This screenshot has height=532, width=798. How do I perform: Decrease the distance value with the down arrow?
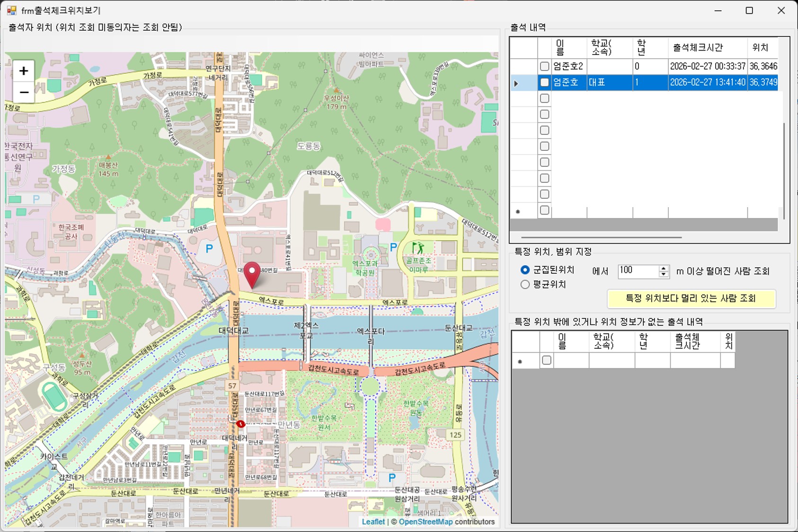[664, 274]
